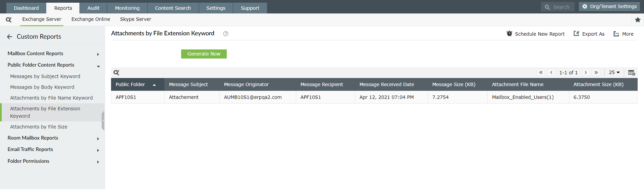This screenshot has height=189, width=644.
Task: Expand Room Mailbox Reports section
Action: (98, 139)
